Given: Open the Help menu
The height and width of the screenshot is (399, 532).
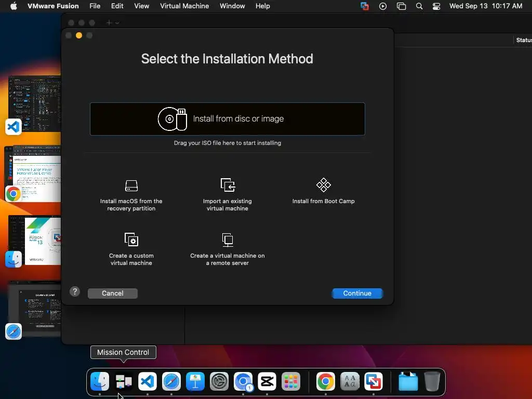Looking at the screenshot, I should (x=262, y=6).
